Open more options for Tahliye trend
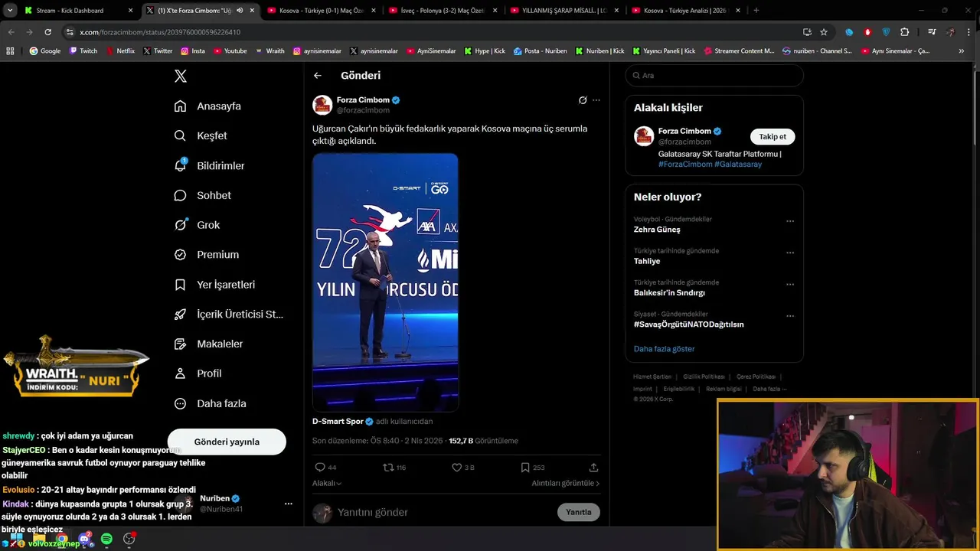 790,253
